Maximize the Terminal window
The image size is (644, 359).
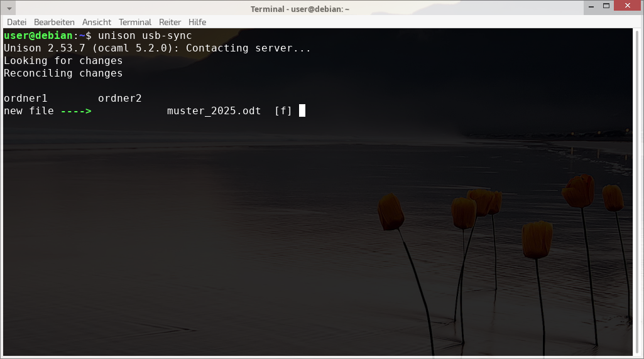click(x=606, y=6)
